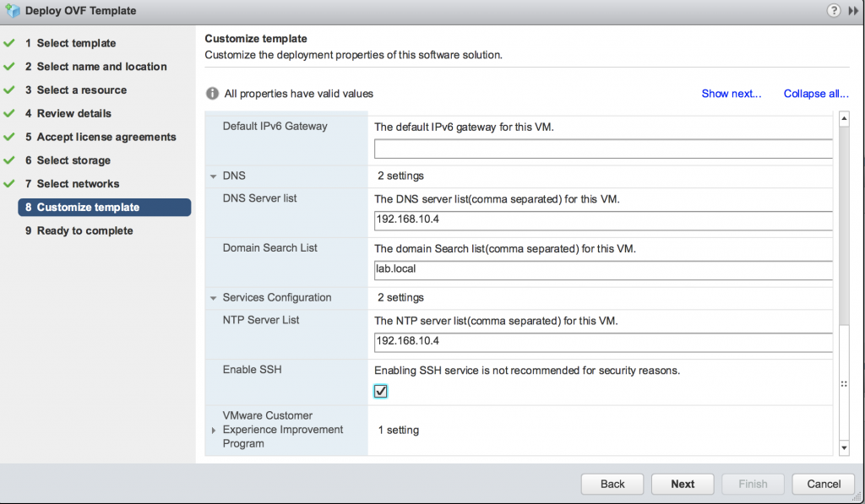Collapse the Services Configuration group
The height and width of the screenshot is (504, 865).
213,298
